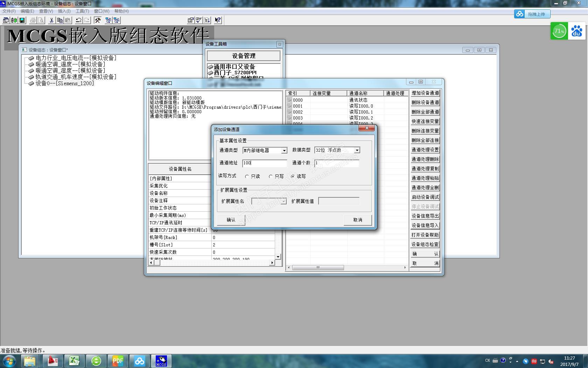This screenshot has height=368, width=588.
Task: Click the 增加设备通道 button
Action: point(425,93)
